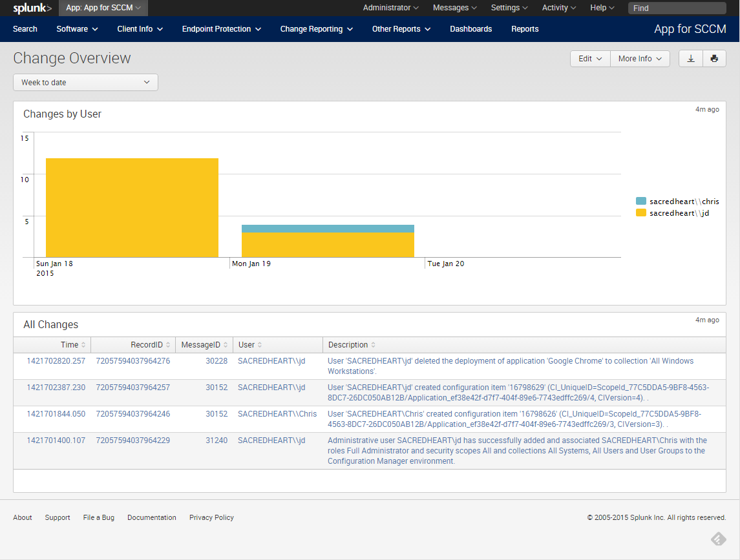Screen dimensions: 740x560
Task: Open the Administrator account menu
Action: point(391,8)
